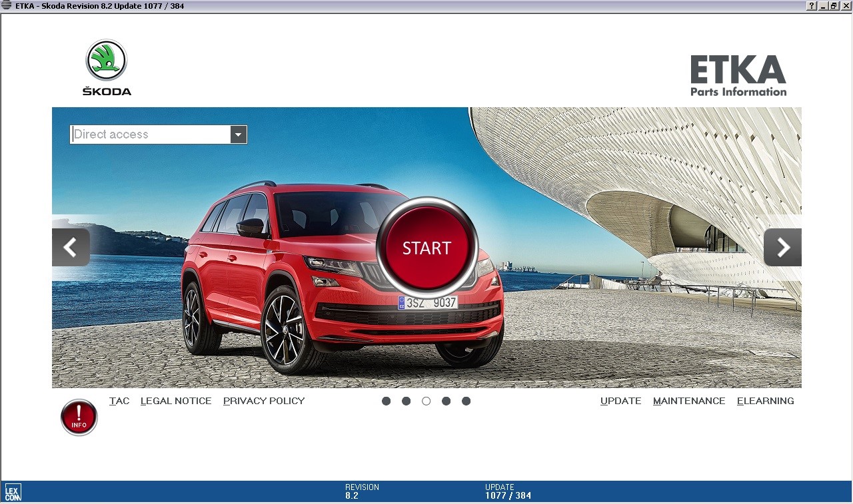Image resolution: width=853 pixels, height=504 pixels.
Task: Open the TAC link
Action: (119, 401)
